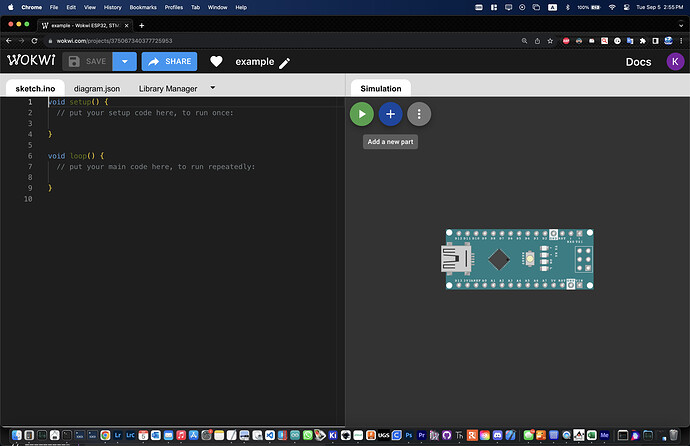690x446 pixels.
Task: Open a new browser tab with plus button
Action: click(x=142, y=24)
